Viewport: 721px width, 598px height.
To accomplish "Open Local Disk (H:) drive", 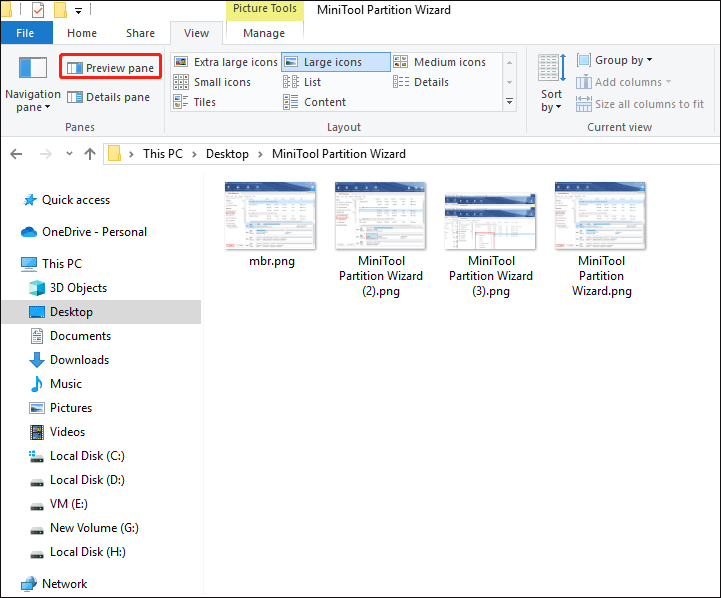I will (77, 552).
